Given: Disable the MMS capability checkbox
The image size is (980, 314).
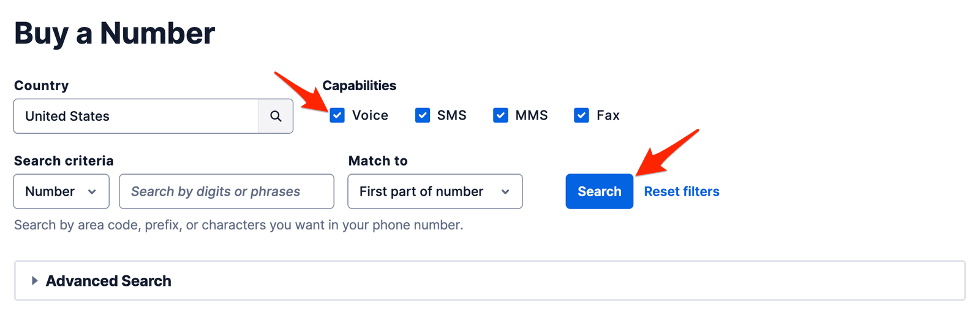Looking at the screenshot, I should [x=500, y=115].
